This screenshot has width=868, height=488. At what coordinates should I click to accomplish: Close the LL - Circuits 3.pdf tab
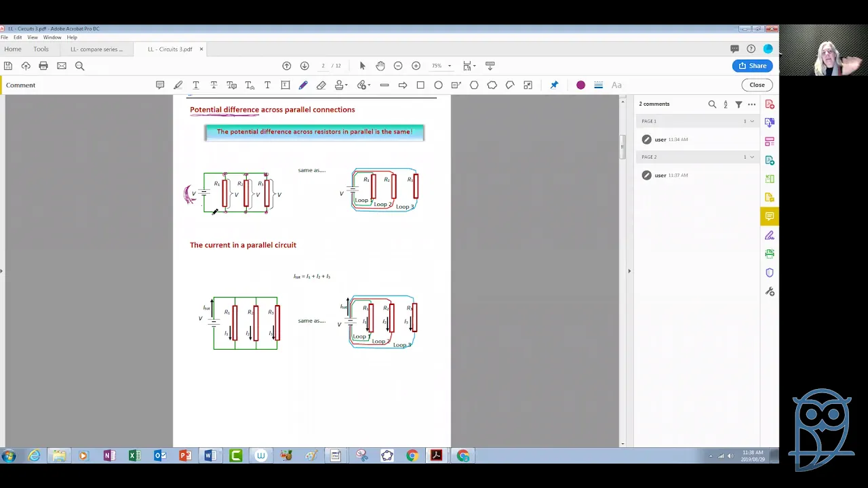click(201, 49)
